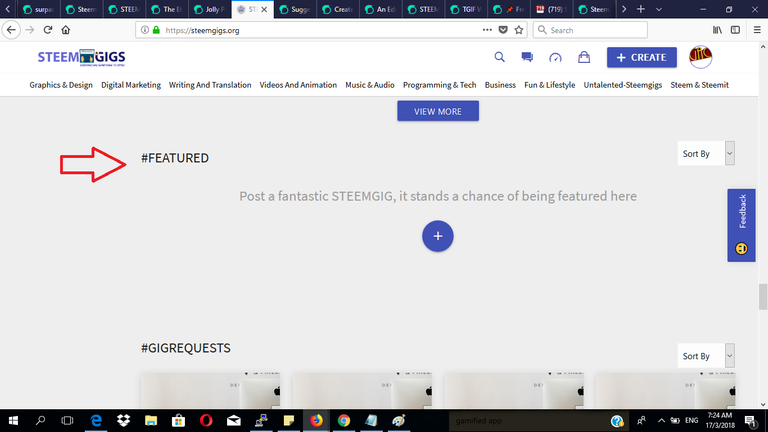Click the page vertical scrollbar thumb

point(763,297)
